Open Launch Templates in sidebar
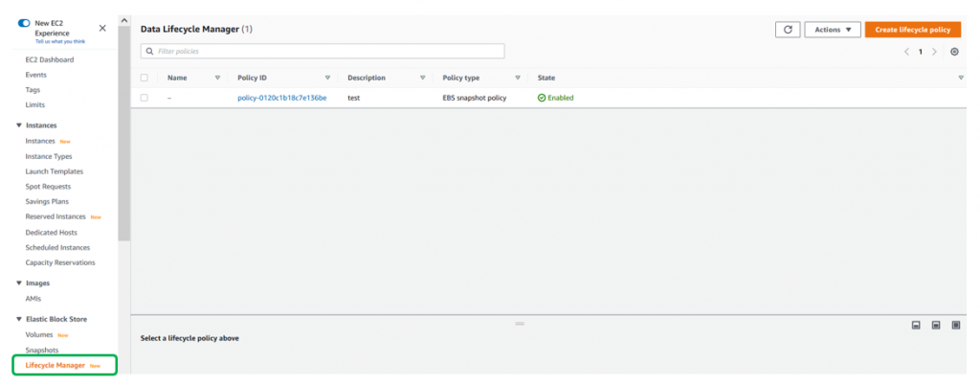980x385 pixels. (x=55, y=171)
